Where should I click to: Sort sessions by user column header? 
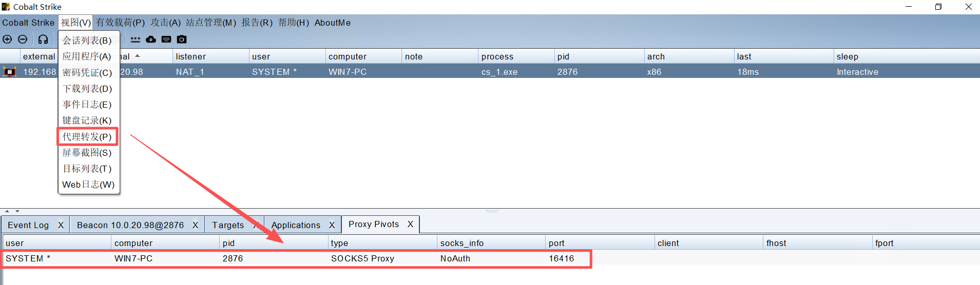287,56
